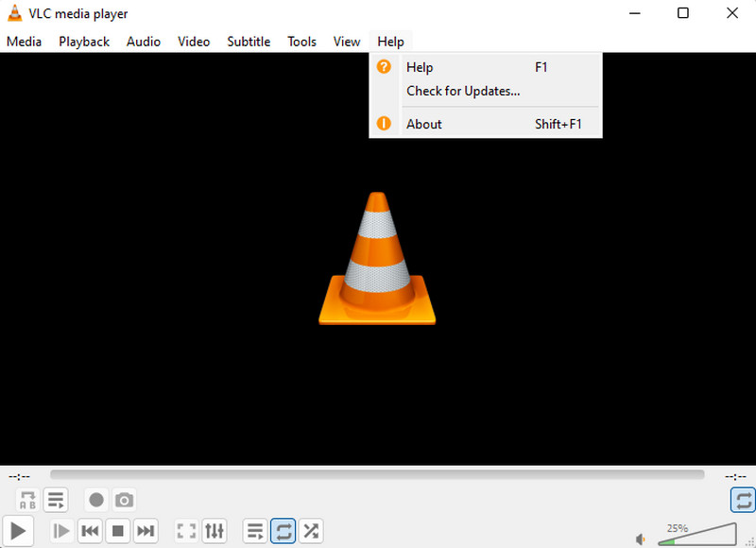This screenshot has width=756, height=548.
Task: Select Check for Updates in Help menu
Action: coord(462,91)
